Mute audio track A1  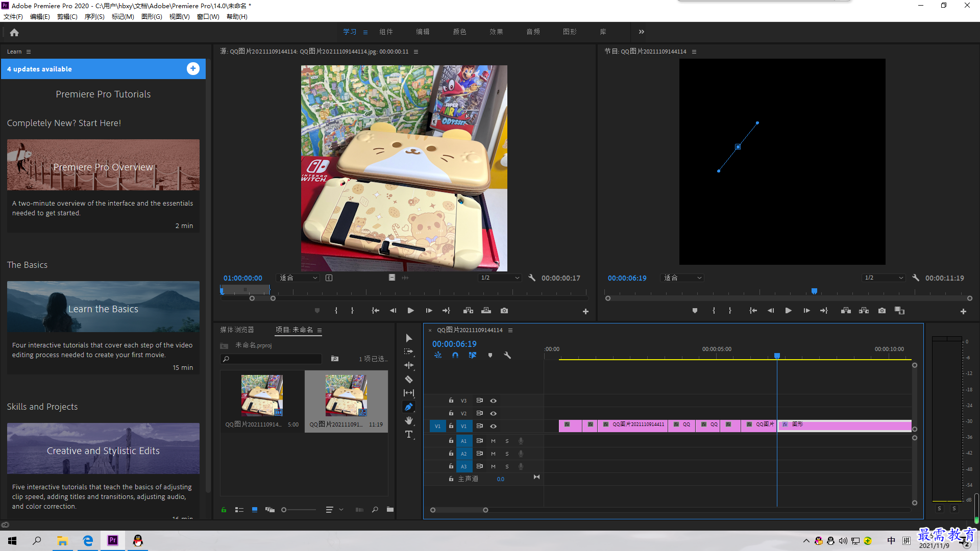click(493, 441)
